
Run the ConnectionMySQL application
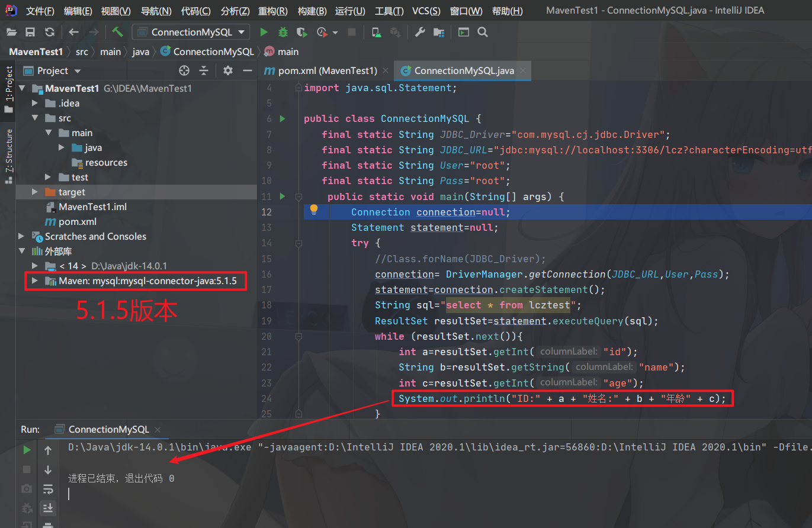tap(265, 32)
